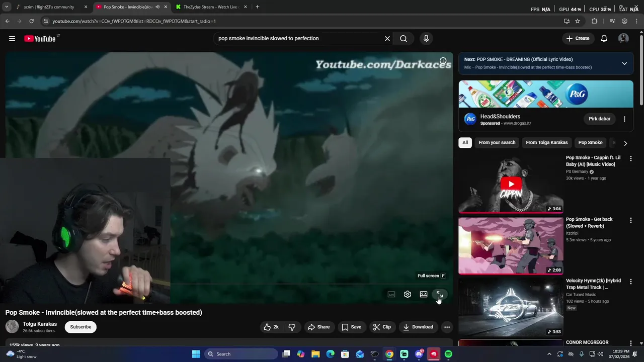
Task: Like the video with 2k likes
Action: [271, 327]
